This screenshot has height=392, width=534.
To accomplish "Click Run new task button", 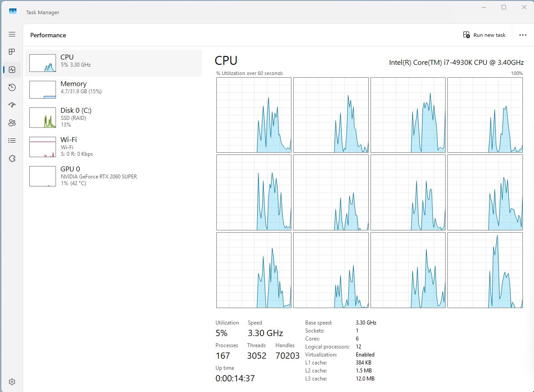I will [484, 35].
